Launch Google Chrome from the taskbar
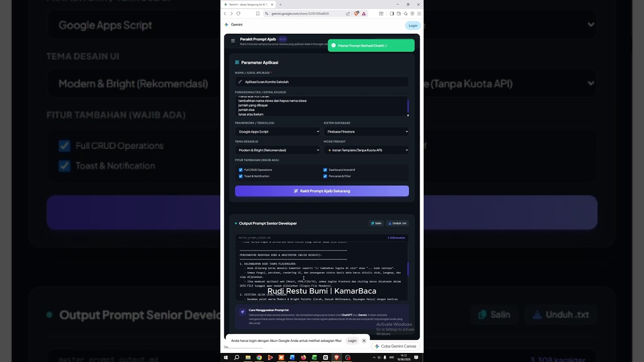 pyautogui.click(x=259, y=357)
